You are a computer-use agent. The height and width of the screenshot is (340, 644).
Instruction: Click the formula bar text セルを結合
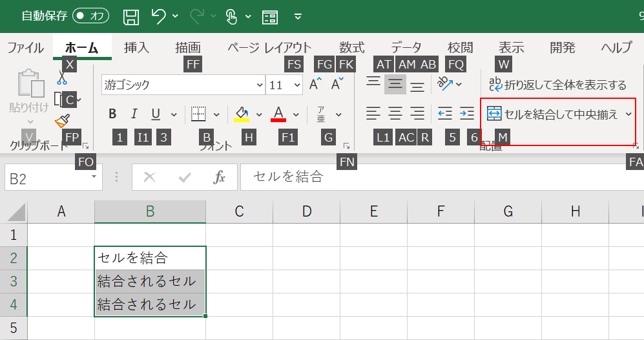(288, 176)
